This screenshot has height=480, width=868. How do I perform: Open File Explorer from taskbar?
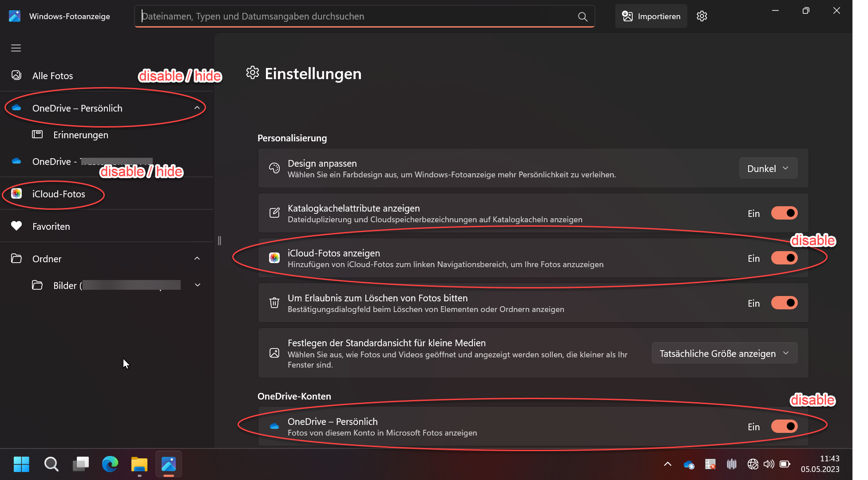tap(139, 464)
